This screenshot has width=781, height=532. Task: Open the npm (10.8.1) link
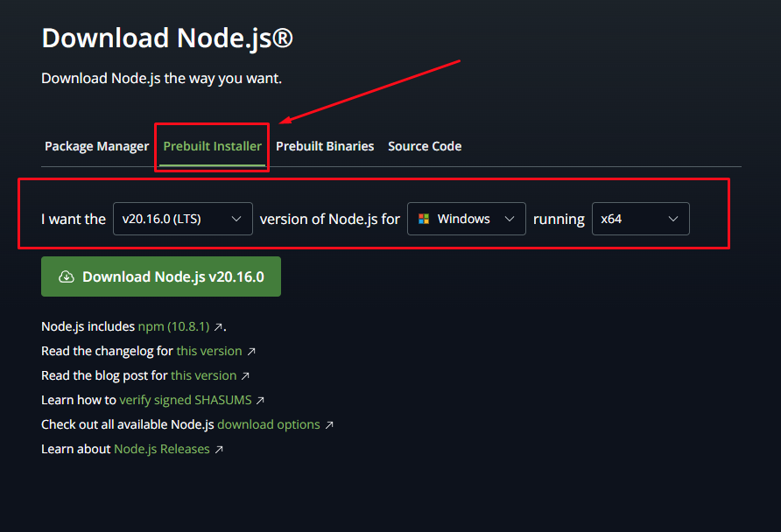pos(174,326)
